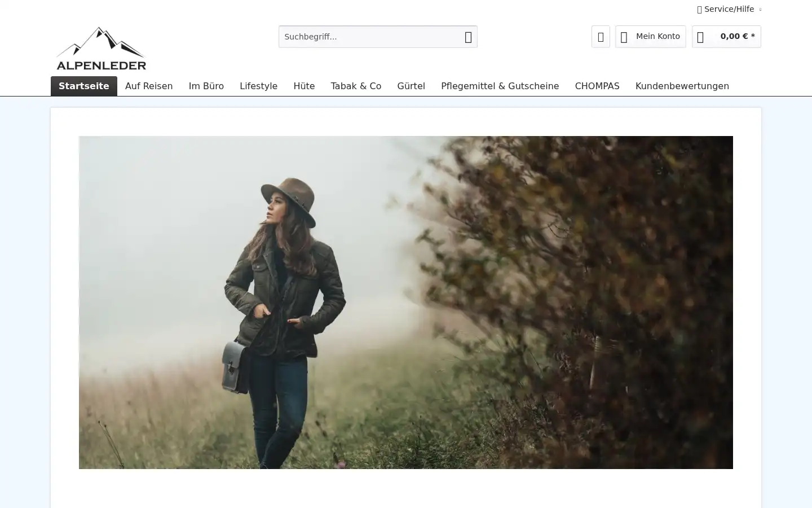Click the hero banner image of woman
Screen dimensions: 812x508
pyautogui.click(x=406, y=303)
